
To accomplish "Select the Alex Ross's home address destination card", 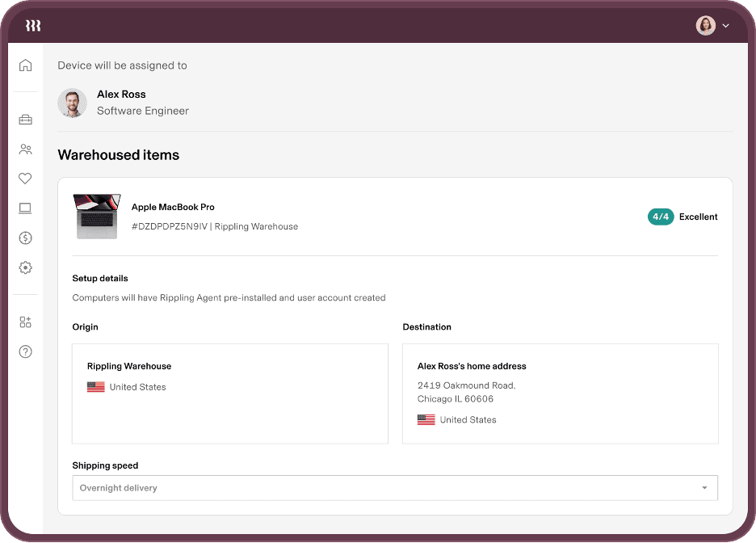I will [560, 394].
